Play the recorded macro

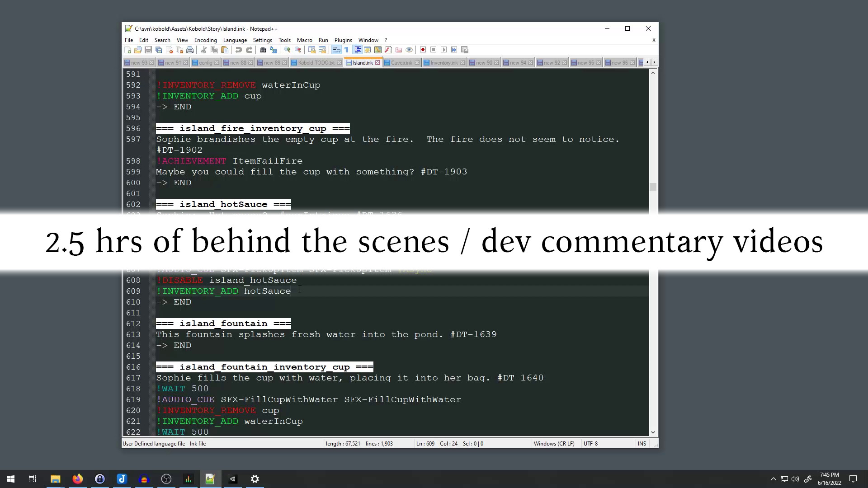pyautogui.click(x=444, y=50)
